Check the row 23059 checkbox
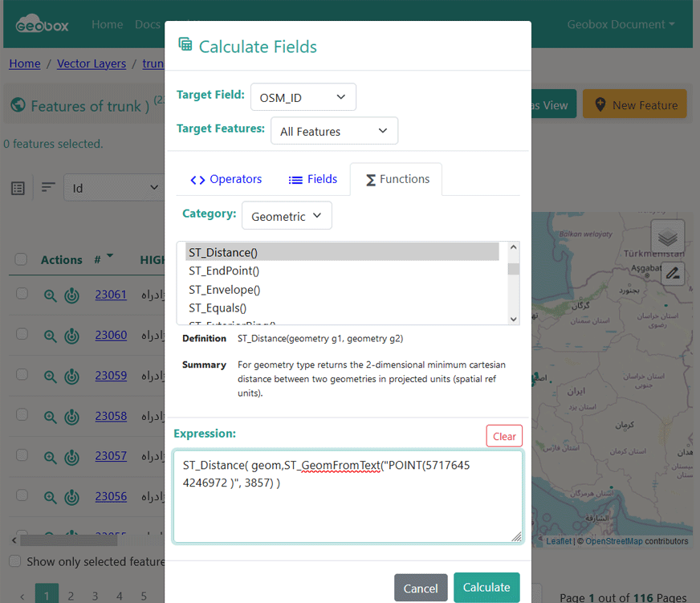Screen dimensions: 700x603 [22, 375]
